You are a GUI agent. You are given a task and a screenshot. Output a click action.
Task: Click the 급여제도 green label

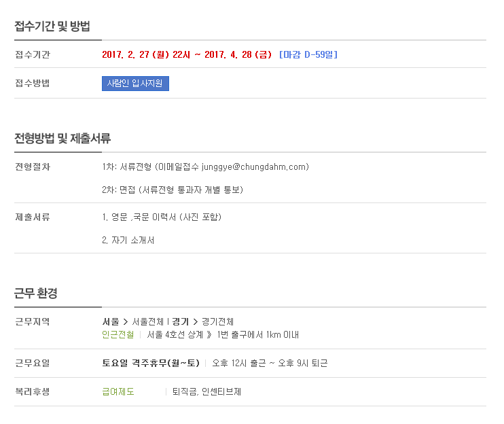point(118,391)
